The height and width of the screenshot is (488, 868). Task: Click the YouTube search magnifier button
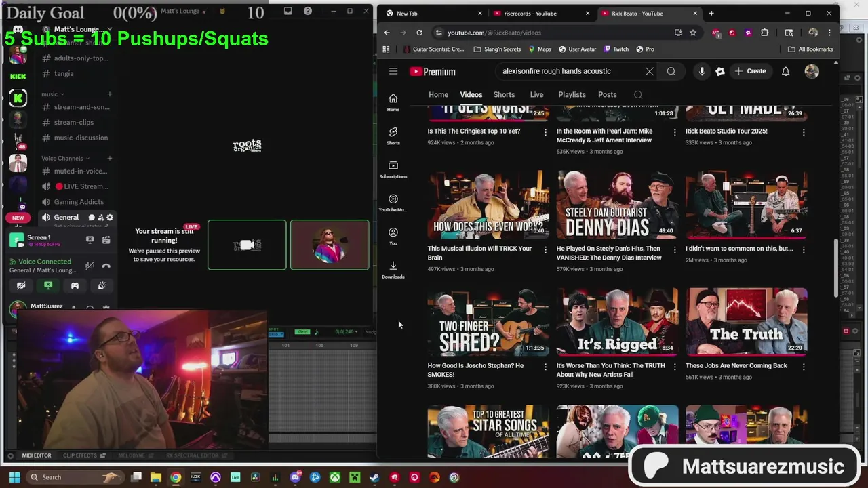[671, 71]
